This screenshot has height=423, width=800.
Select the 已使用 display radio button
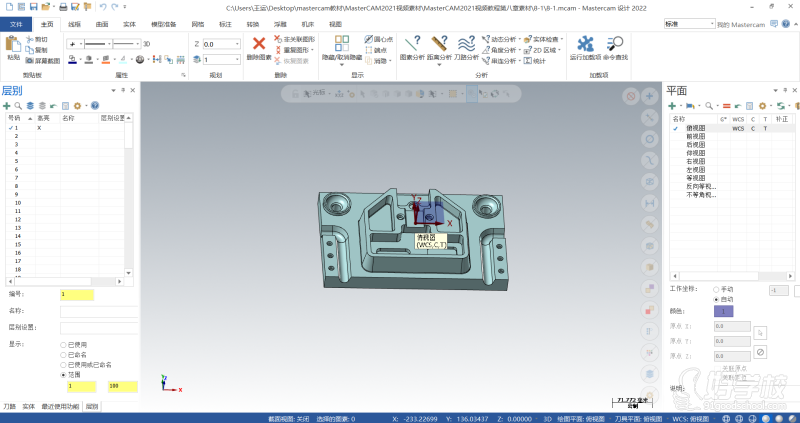point(64,344)
